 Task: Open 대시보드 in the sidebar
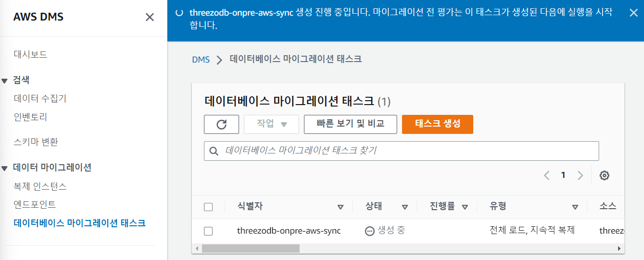(31, 54)
